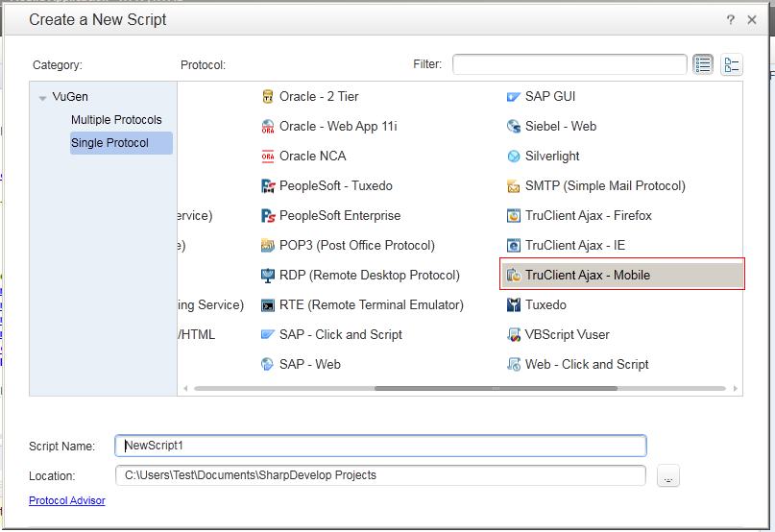Click the Tuxedo protocol icon
The width and height of the screenshot is (775, 532).
coord(514,305)
